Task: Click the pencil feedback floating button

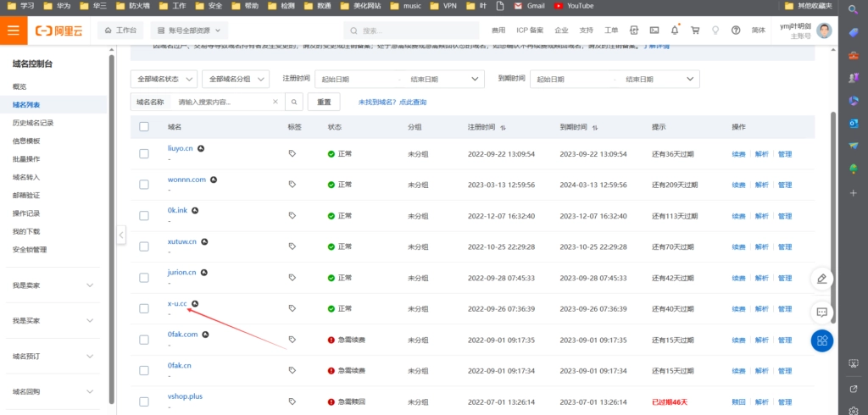Action: pyautogui.click(x=822, y=279)
